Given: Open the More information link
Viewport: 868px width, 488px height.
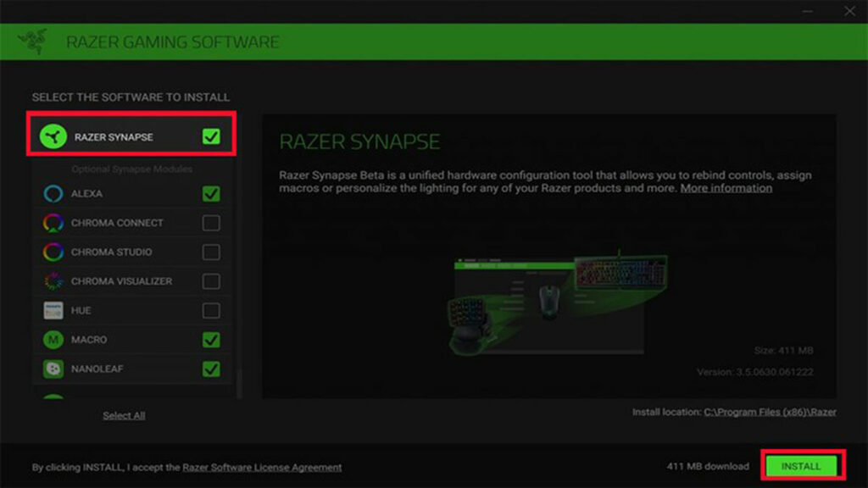Looking at the screenshot, I should pos(726,187).
